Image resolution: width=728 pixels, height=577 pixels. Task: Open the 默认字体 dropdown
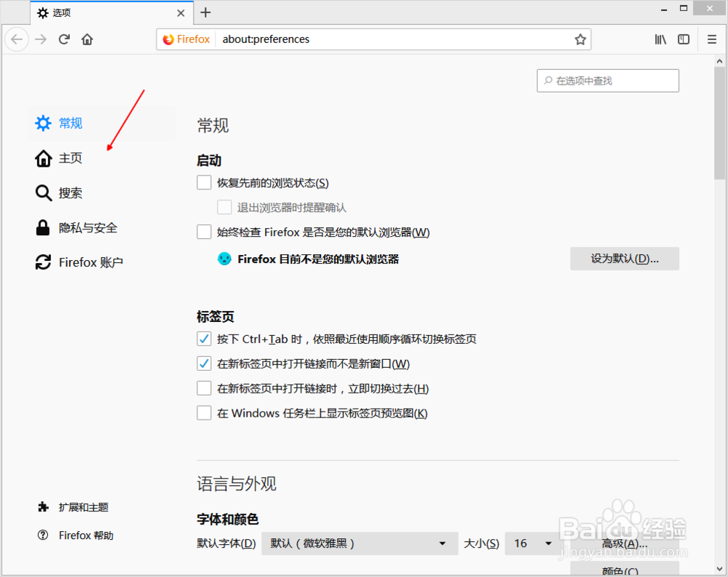[x=360, y=543]
